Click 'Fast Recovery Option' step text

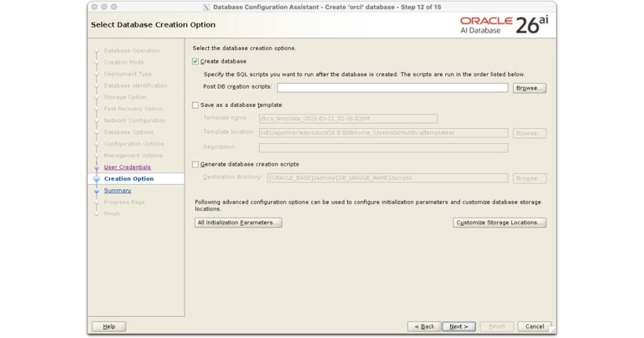133,109
